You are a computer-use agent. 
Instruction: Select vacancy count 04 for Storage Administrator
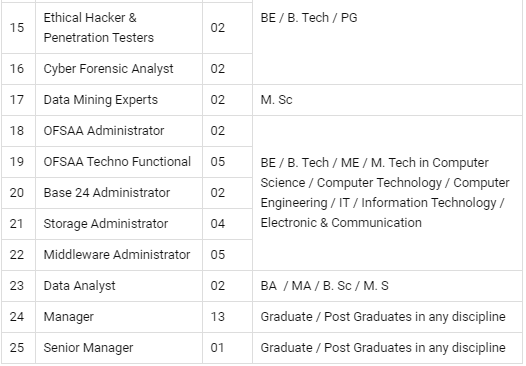218,224
